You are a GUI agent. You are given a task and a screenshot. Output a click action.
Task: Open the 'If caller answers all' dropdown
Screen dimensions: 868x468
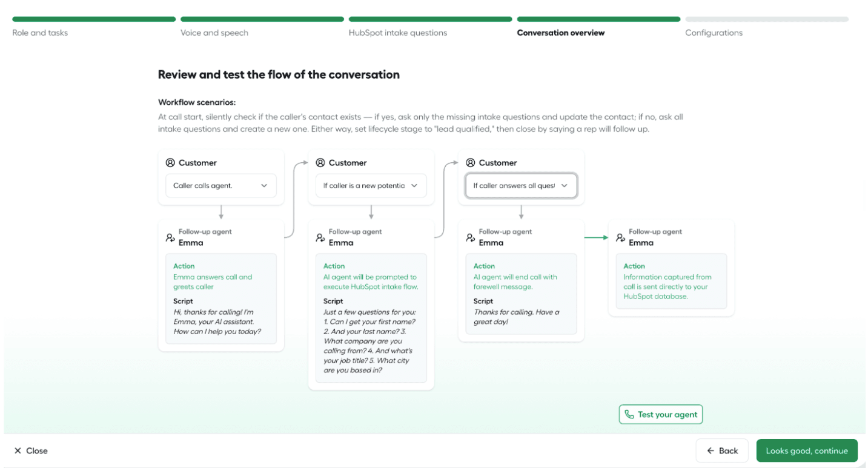coord(521,186)
